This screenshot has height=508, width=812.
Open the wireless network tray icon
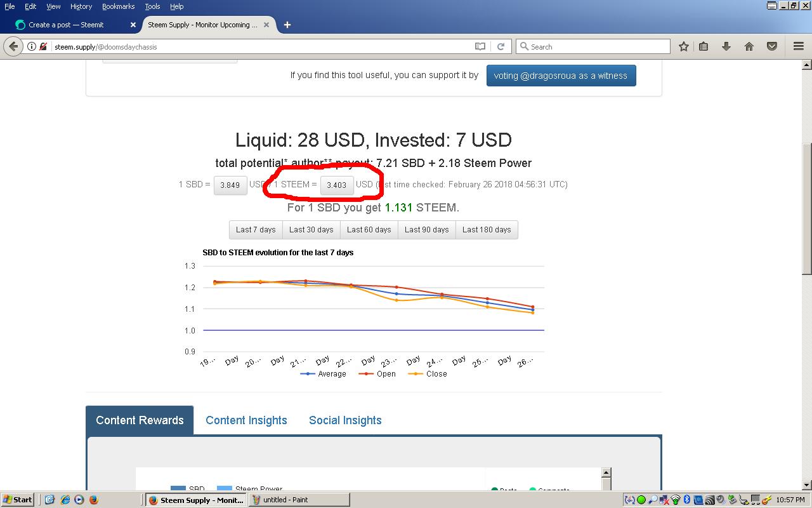[x=676, y=500]
